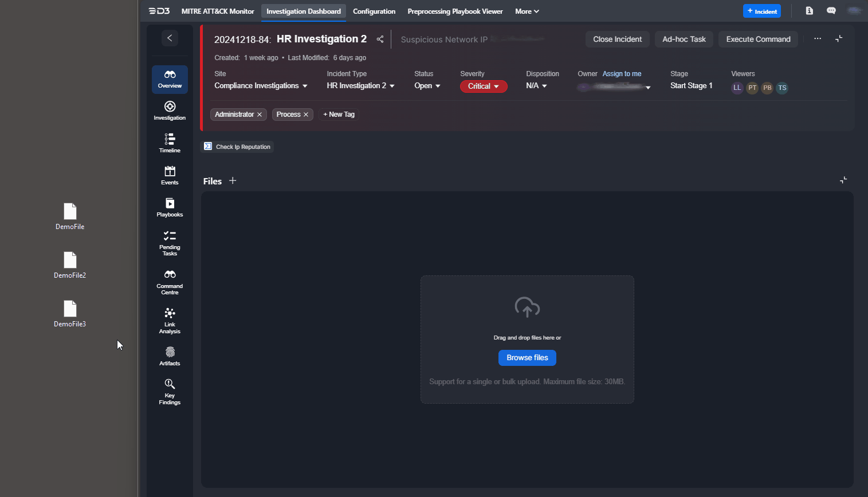Open the Status dropdown showing Open
Image resolution: width=868 pixels, height=497 pixels.
427,85
